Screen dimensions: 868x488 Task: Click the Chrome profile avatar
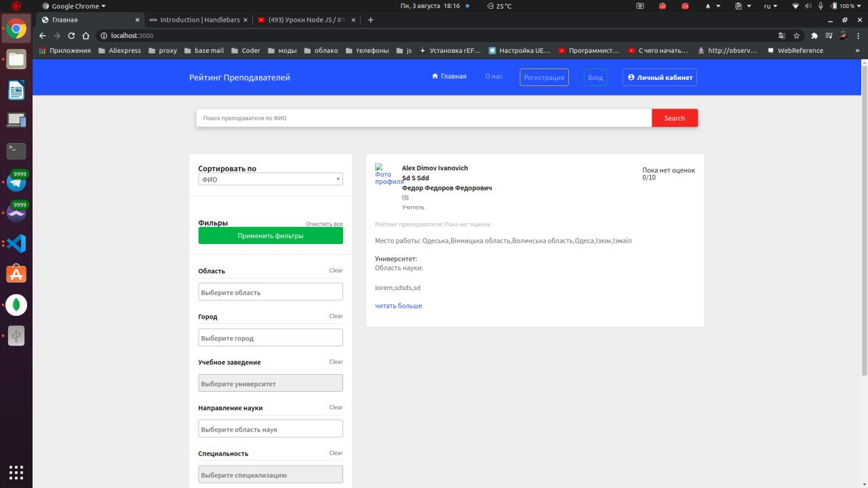844,36
